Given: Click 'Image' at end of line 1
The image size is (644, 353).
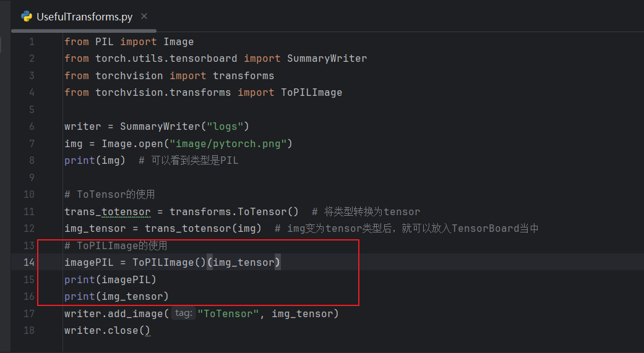Looking at the screenshot, I should coord(179,42).
